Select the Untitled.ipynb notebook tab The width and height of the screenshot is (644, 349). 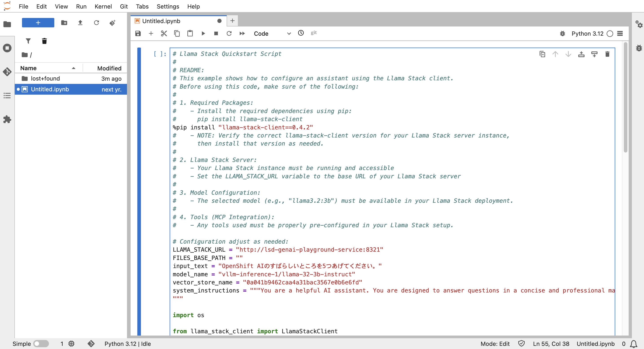coord(161,21)
